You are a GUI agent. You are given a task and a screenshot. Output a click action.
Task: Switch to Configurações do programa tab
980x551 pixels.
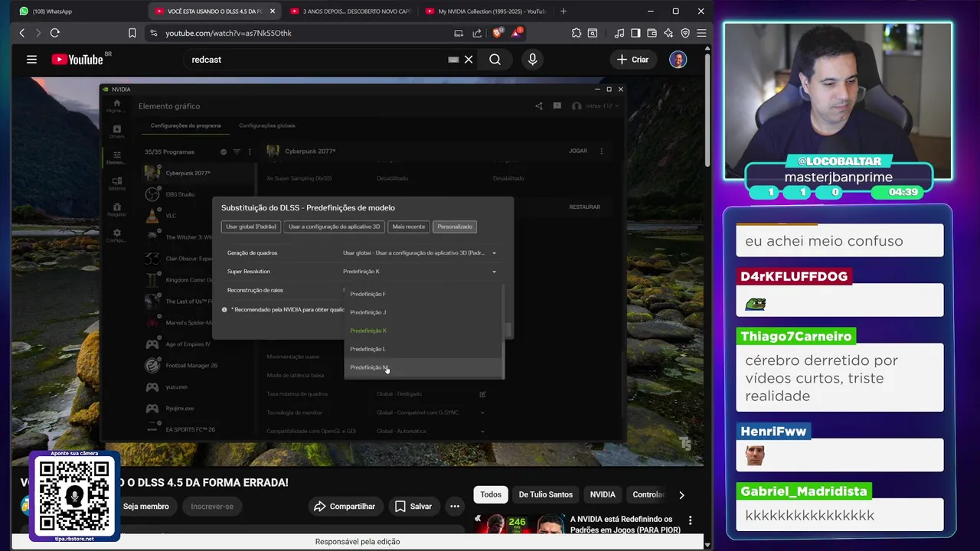pos(185,126)
